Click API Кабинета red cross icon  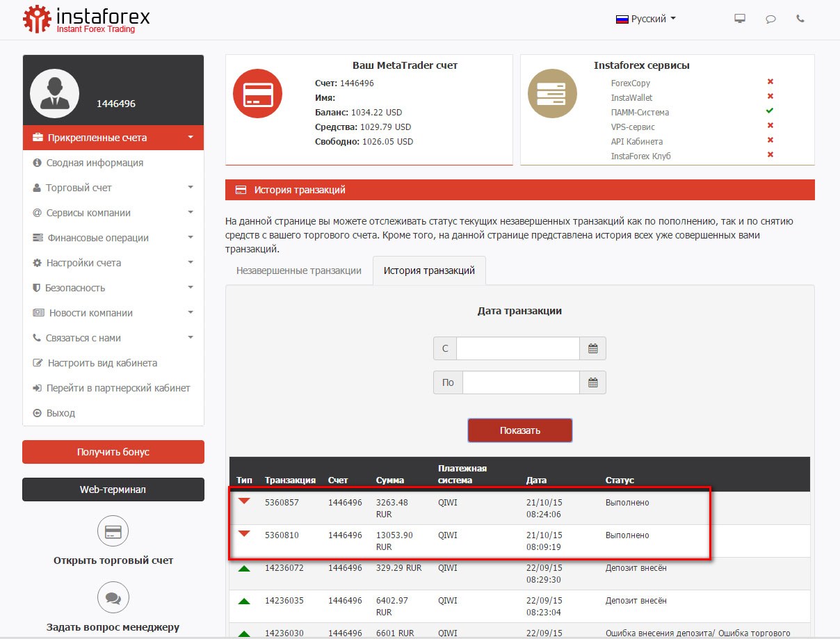[770, 140]
